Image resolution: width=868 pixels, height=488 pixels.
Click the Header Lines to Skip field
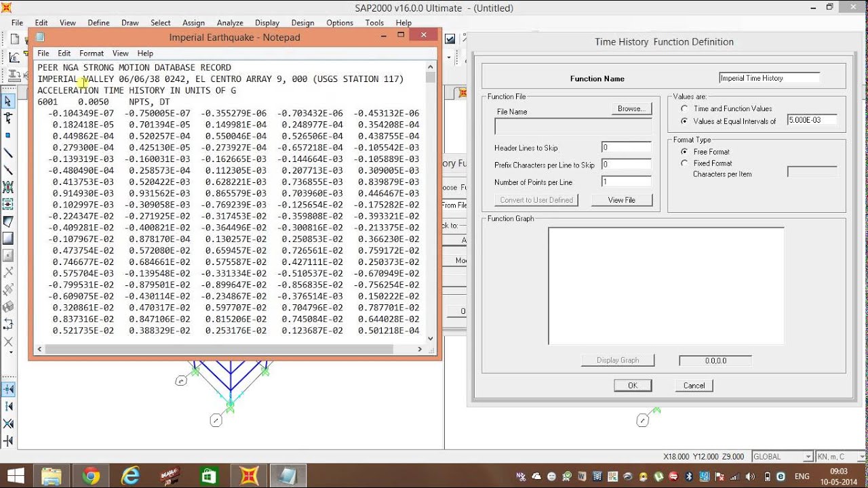coord(627,147)
